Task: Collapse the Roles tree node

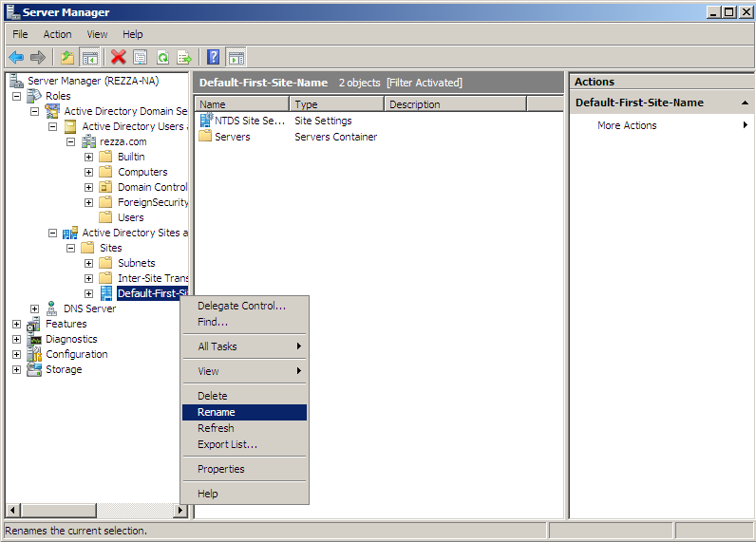Action: (x=16, y=97)
